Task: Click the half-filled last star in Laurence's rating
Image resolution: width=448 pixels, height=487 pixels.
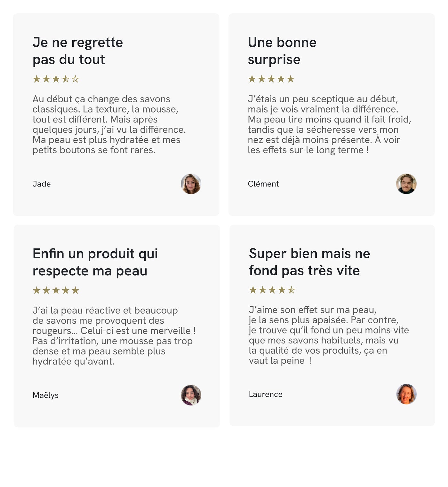Action: pos(291,290)
